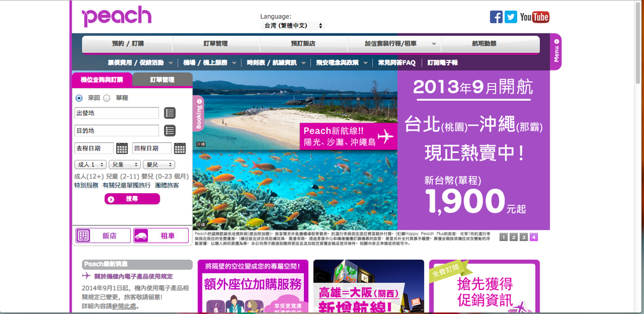Show banner slide 2
Screen dimensions: 644x314
(513, 237)
